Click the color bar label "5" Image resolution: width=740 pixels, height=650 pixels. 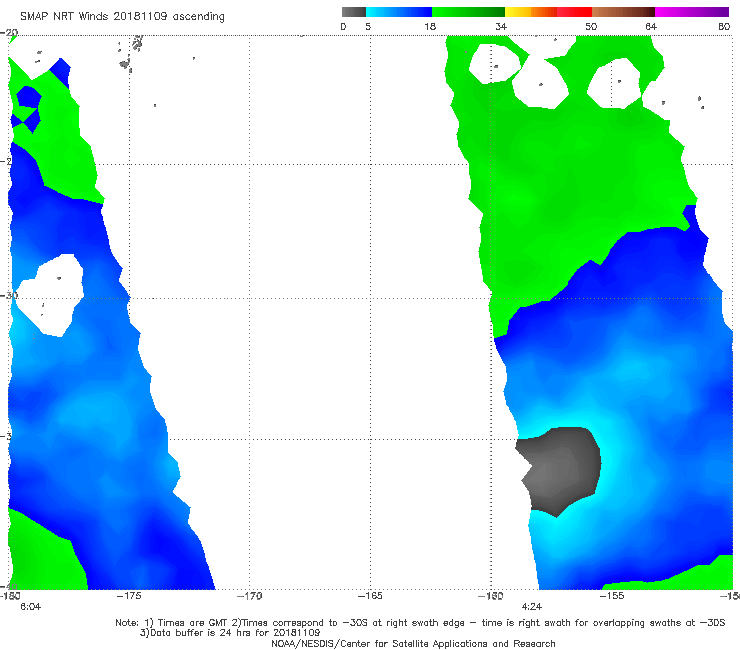point(368,26)
